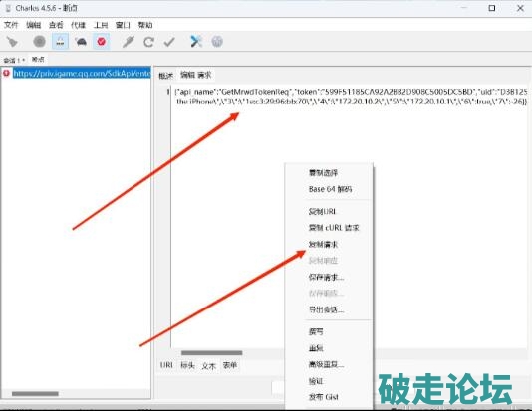
Task: Open the 工具 menu
Action: [101, 25]
